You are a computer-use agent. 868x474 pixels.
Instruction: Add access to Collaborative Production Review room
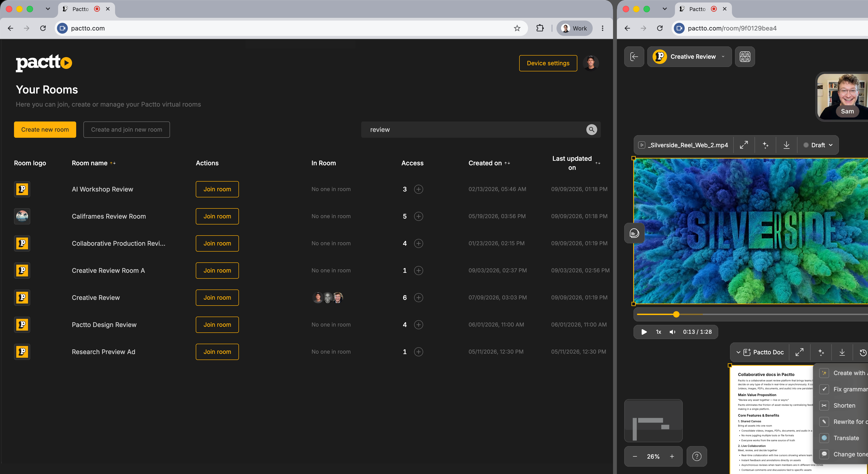pyautogui.click(x=418, y=243)
